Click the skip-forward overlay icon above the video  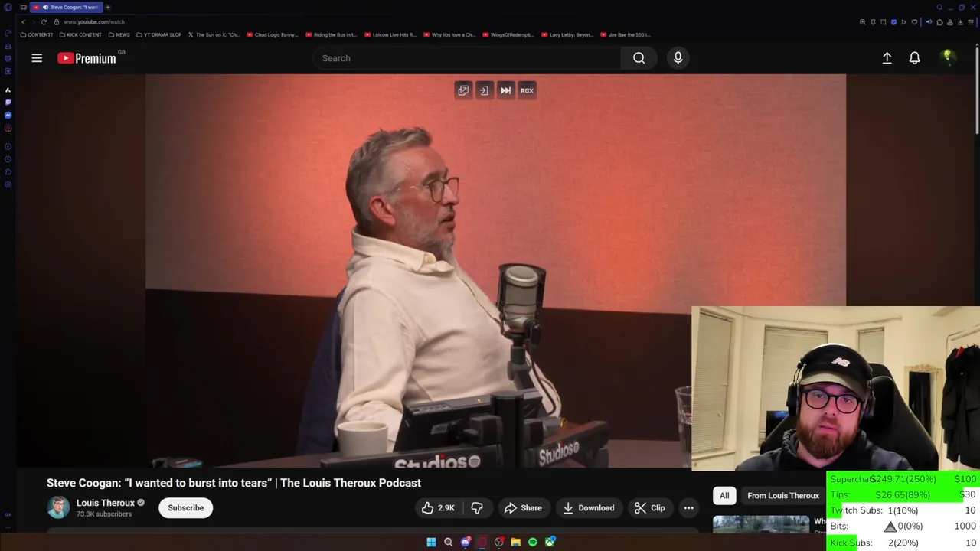(505, 90)
